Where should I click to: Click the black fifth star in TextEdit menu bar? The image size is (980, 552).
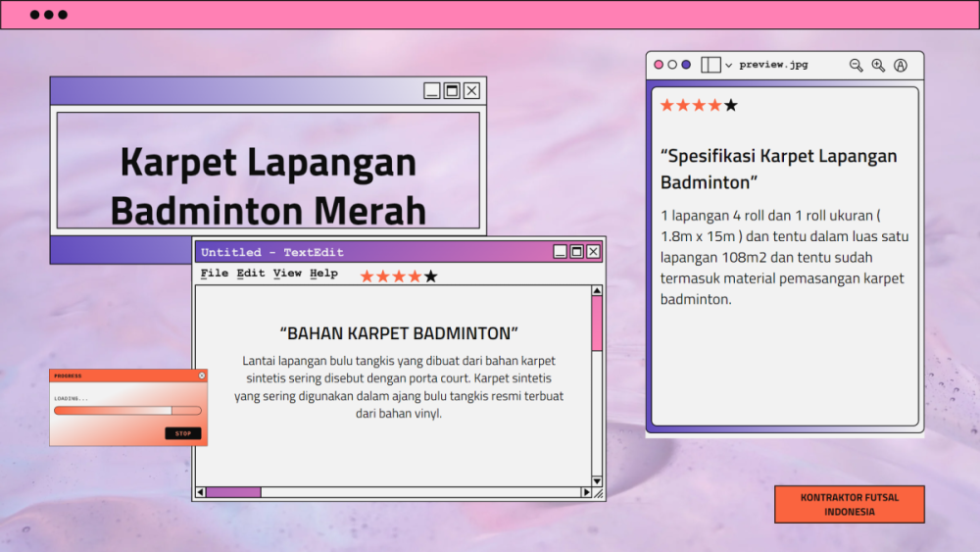pyautogui.click(x=430, y=276)
